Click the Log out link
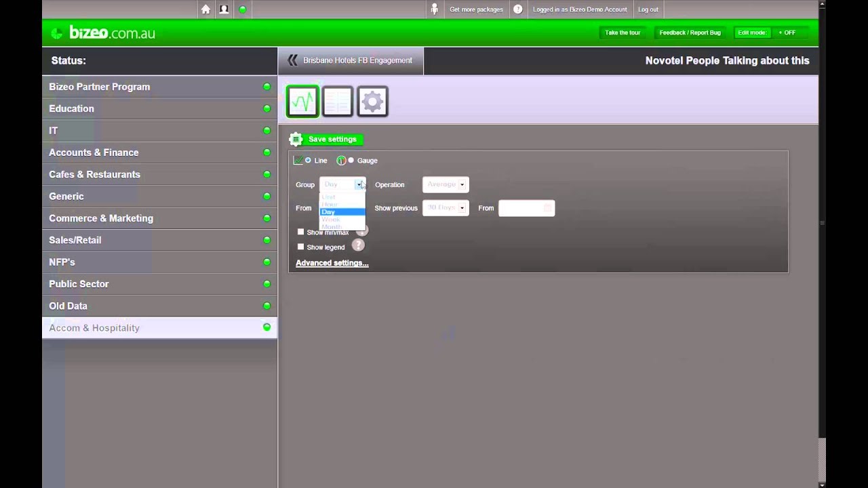The width and height of the screenshot is (868, 488). (x=648, y=9)
